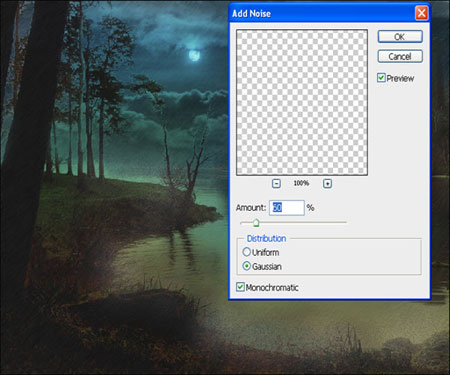Click the moon in the canvas image
The image size is (450, 375).
[194, 55]
